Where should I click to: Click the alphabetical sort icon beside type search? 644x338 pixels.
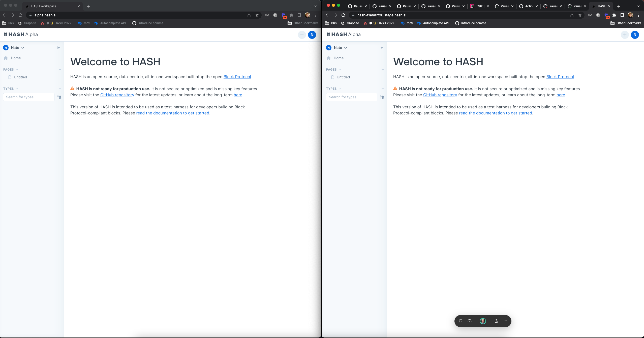[59, 97]
